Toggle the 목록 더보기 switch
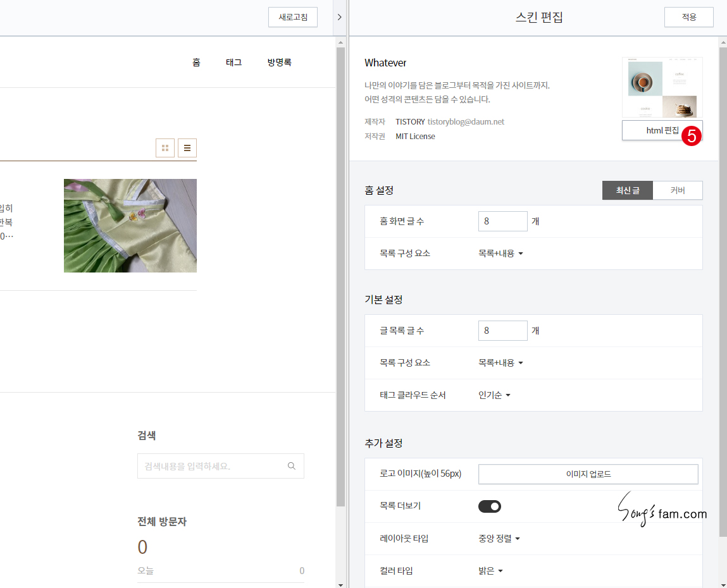Viewport: 727px width, 588px height. pos(490,506)
